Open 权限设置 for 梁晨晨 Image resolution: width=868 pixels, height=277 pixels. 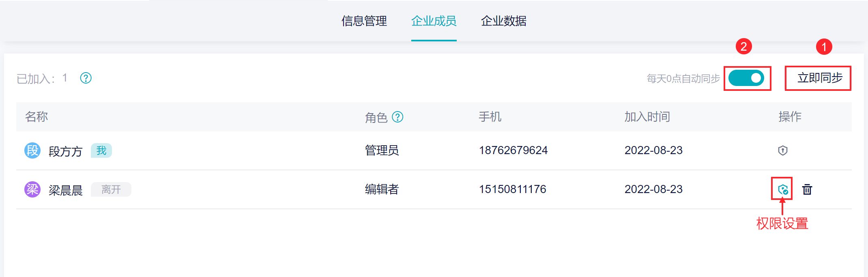pos(782,189)
